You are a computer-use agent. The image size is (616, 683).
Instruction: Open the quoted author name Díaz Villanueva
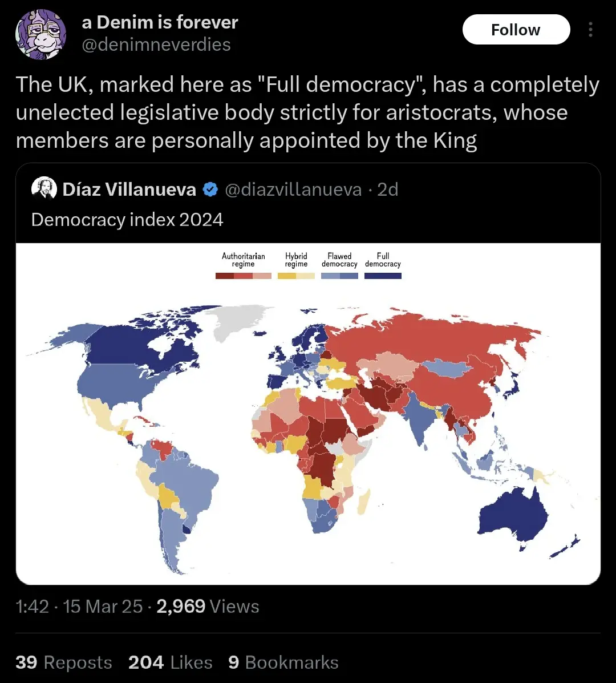tap(129, 189)
